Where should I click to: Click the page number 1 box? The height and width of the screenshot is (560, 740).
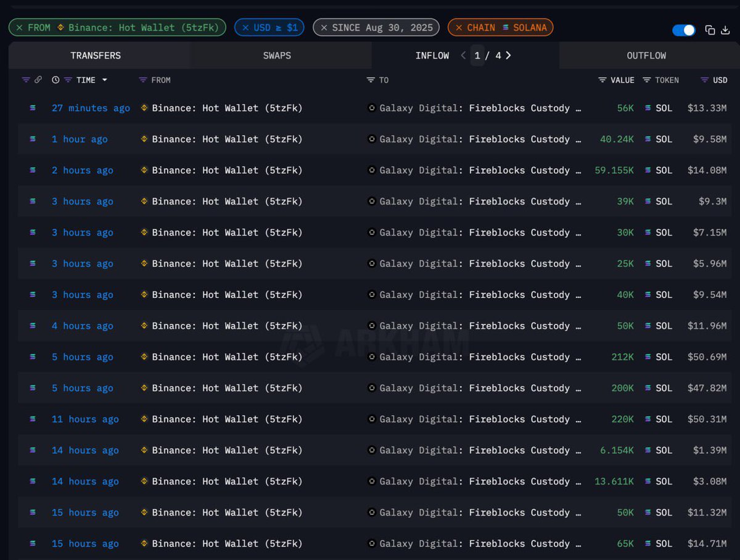(x=477, y=56)
